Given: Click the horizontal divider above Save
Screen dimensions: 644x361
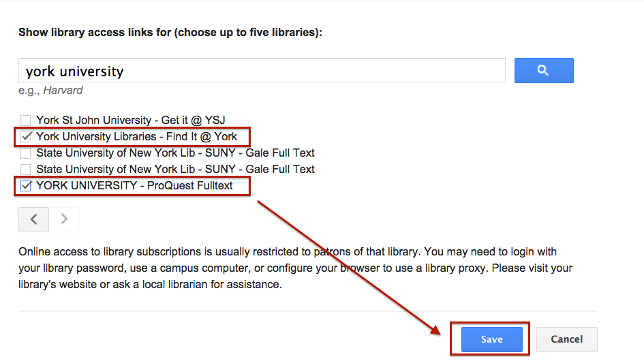Looking at the screenshot, I should [x=308, y=312].
